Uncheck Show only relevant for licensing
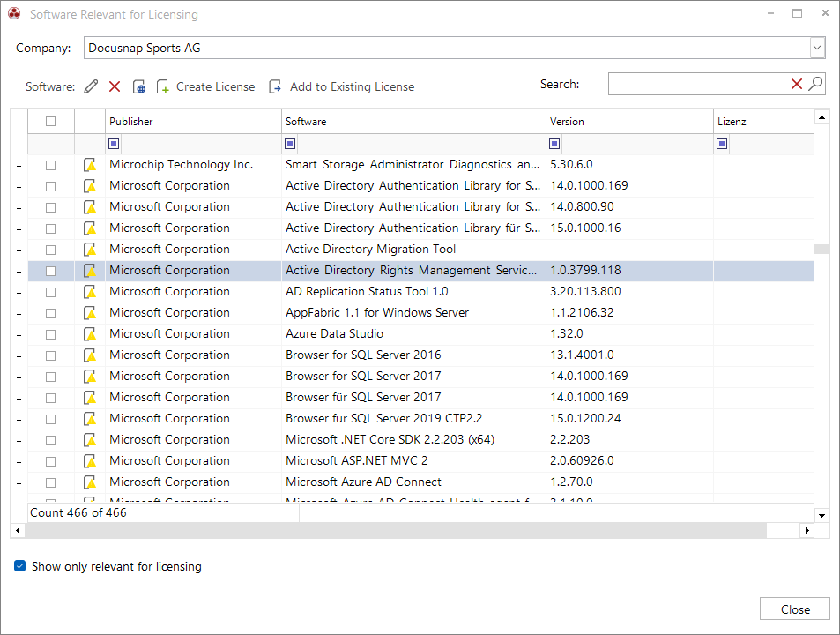Image resolution: width=840 pixels, height=635 pixels. click(19, 566)
